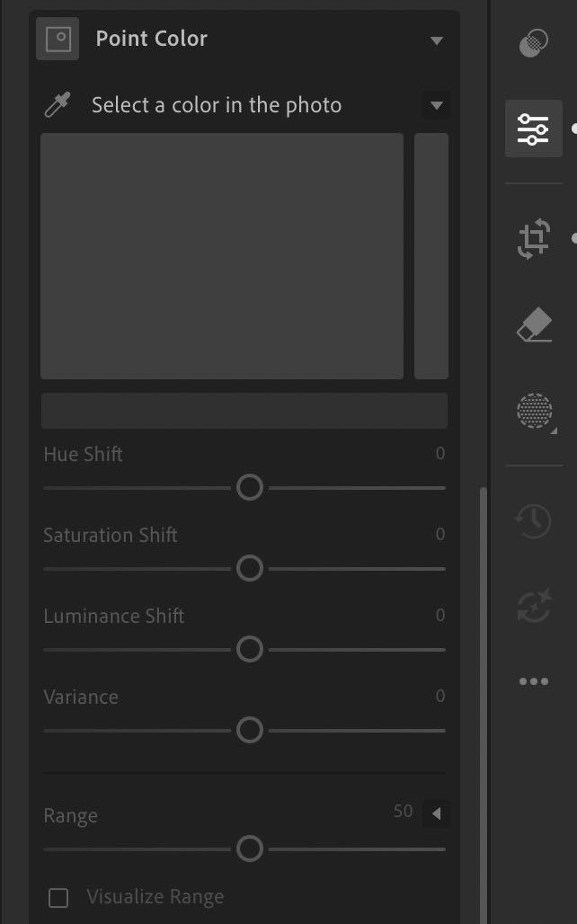The height and width of the screenshot is (924, 577).
Task: Select the Healing eraser tool
Action: 534,324
